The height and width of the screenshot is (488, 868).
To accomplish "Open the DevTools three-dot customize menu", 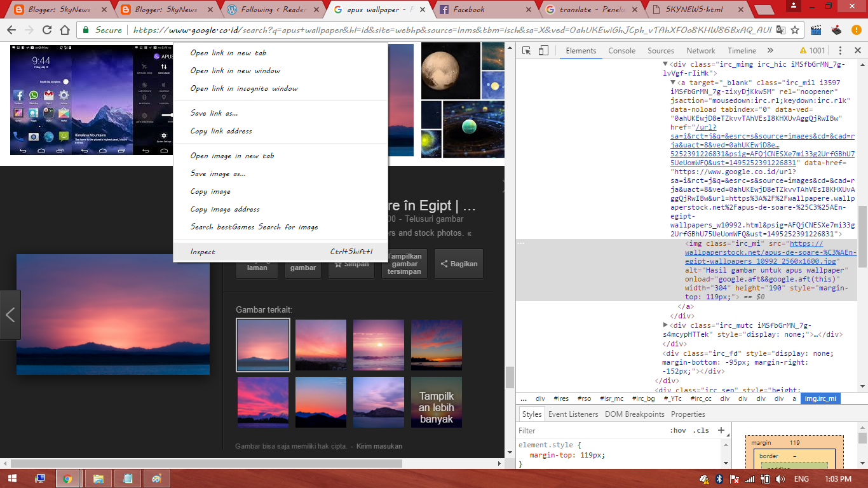I will pos(841,50).
